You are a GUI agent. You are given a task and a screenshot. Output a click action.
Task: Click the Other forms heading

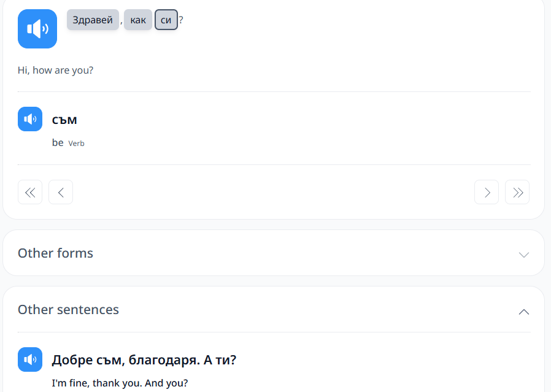55,253
